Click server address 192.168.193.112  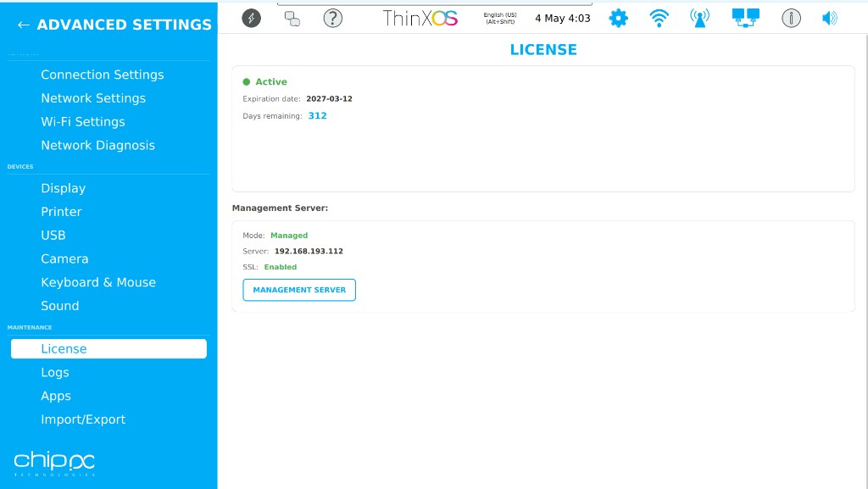coord(309,251)
